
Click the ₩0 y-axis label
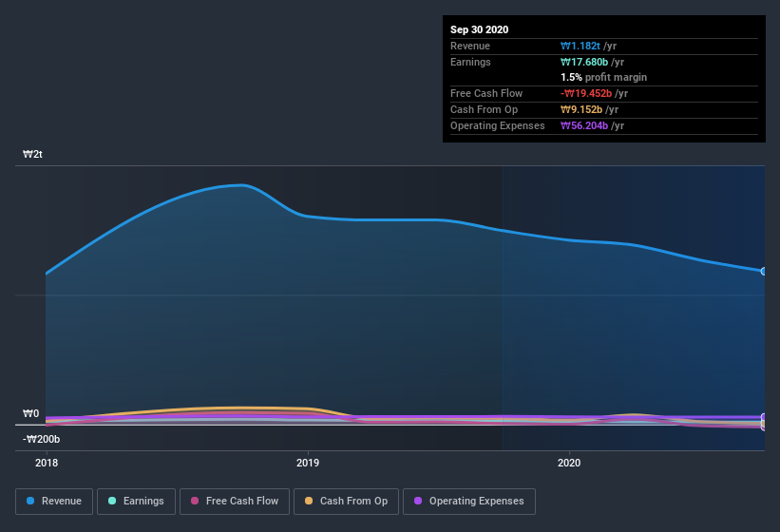[x=30, y=413]
